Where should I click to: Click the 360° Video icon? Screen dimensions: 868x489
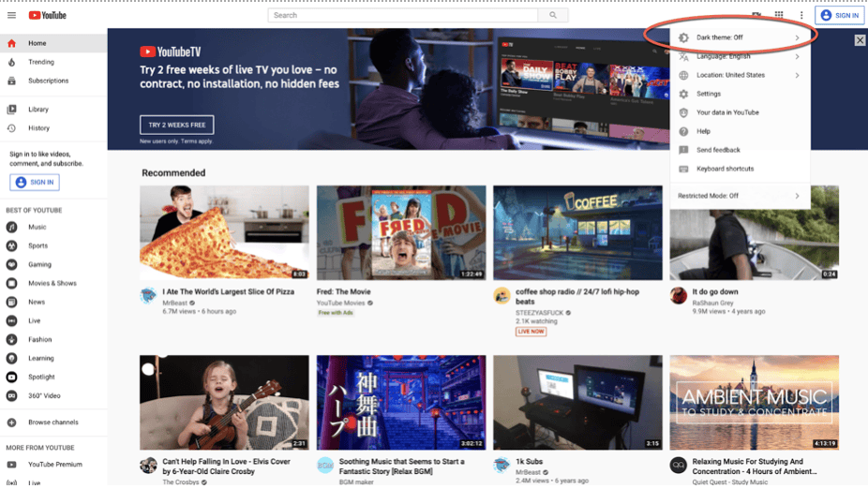(x=11, y=396)
